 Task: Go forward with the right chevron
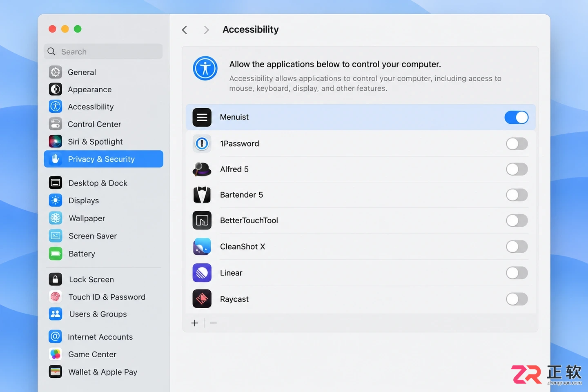(206, 30)
